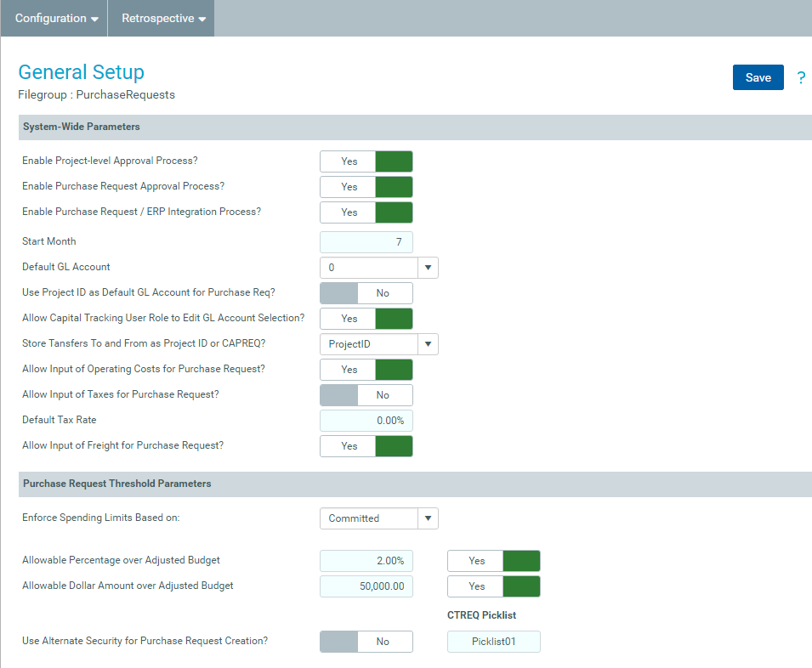The image size is (812, 668).
Task: Disable Allow Input of Operating Costs toggle
Action: (x=366, y=370)
